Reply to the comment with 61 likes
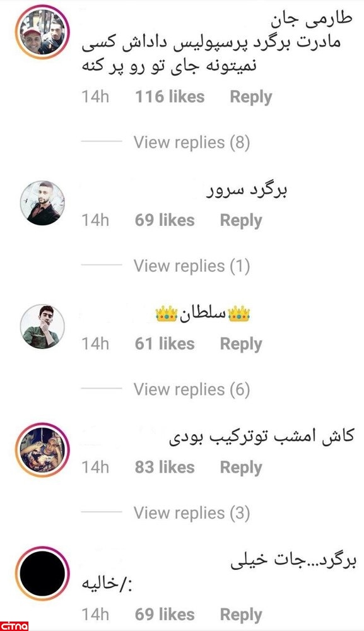 (241, 345)
